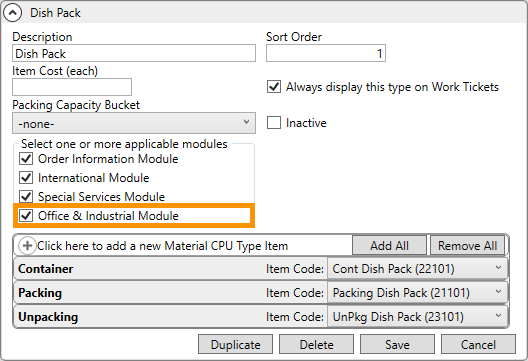Click the Add All button

[389, 245]
